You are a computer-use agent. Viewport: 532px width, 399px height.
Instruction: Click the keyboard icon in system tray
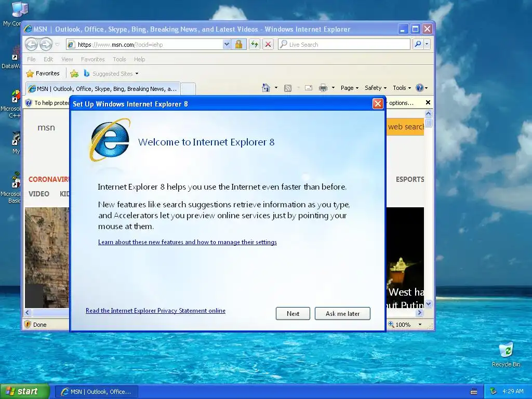coord(474,392)
